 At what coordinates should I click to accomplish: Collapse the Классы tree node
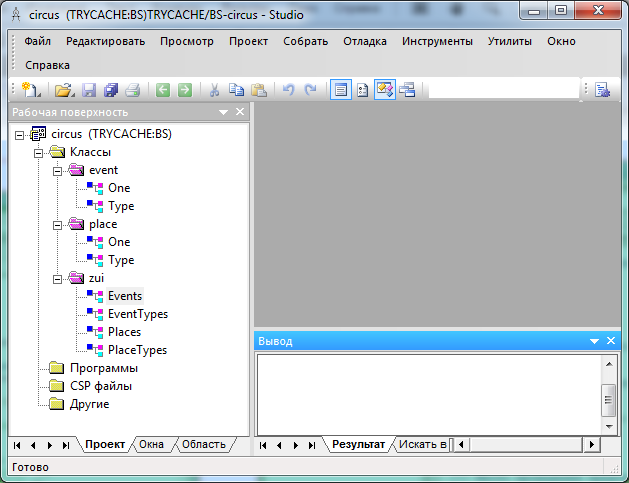click(39, 153)
